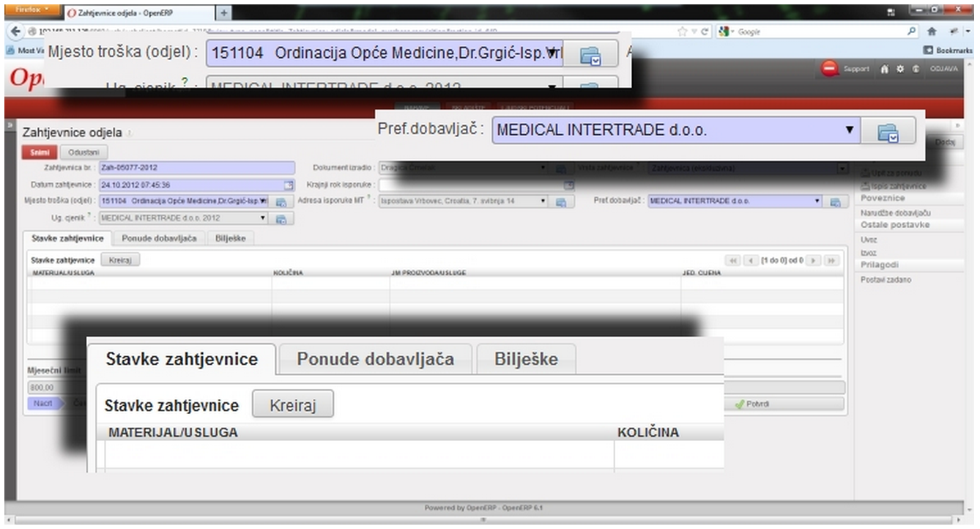Click the red Snimi save button
Screen dimensions: 980x529
click(x=40, y=152)
